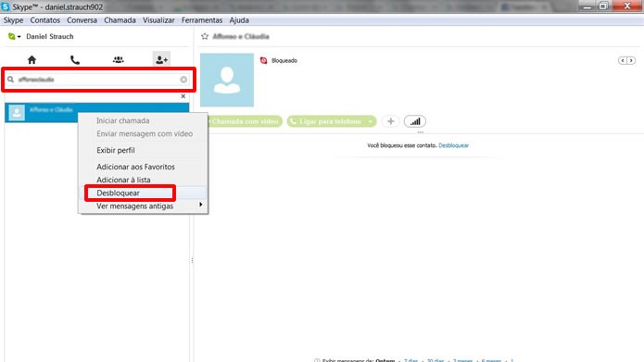Screen dimensions: 644x362
Task: Click the contact avatar in search results
Action: pyautogui.click(x=17, y=112)
